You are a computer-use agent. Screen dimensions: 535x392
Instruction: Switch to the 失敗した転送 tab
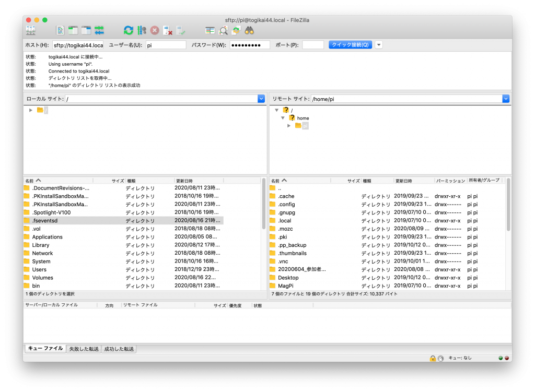[x=84, y=349]
